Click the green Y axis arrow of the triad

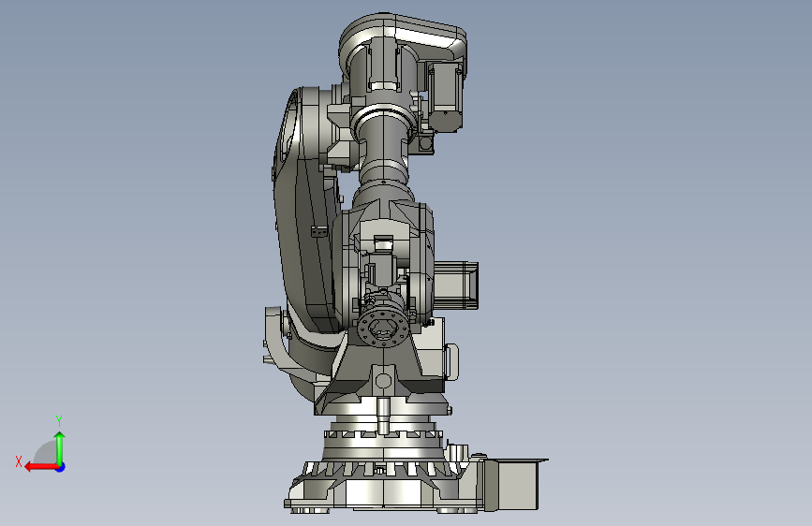click(x=60, y=447)
